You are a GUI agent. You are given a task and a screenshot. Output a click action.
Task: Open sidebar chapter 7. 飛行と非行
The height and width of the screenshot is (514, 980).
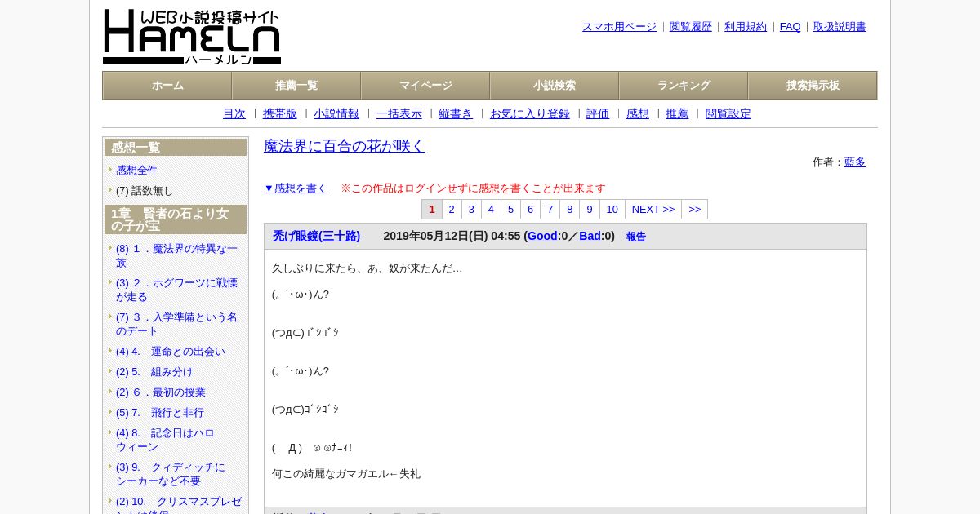pyautogui.click(x=160, y=413)
